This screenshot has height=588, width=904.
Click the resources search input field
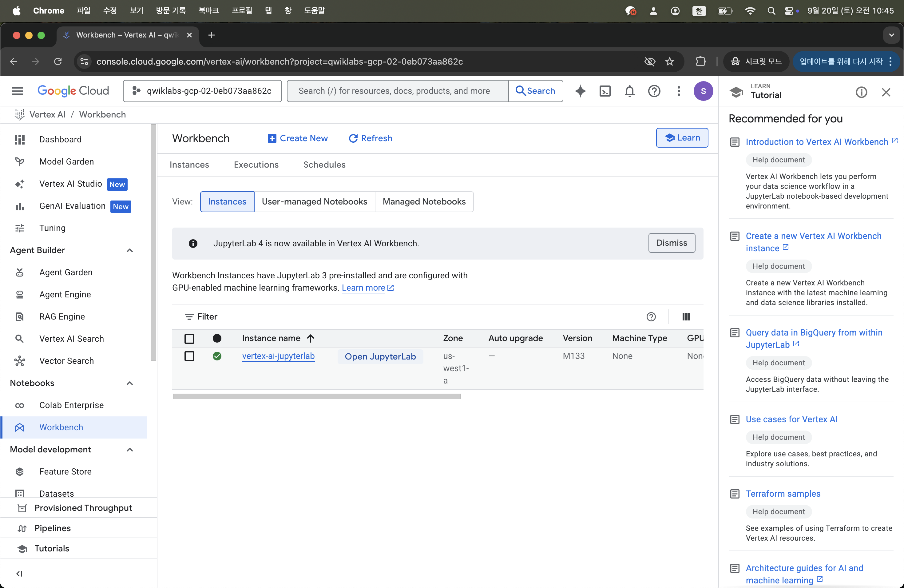[397, 91]
